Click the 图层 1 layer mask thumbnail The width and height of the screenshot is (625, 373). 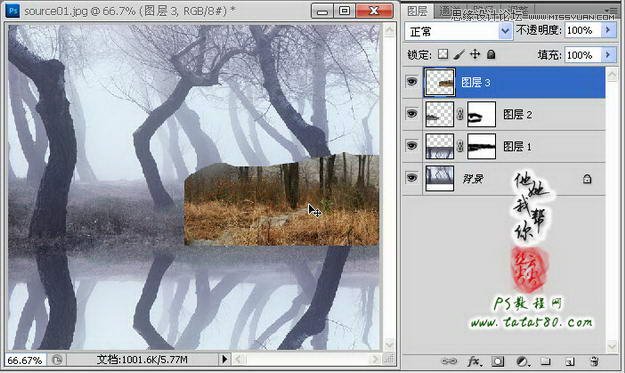point(481,146)
